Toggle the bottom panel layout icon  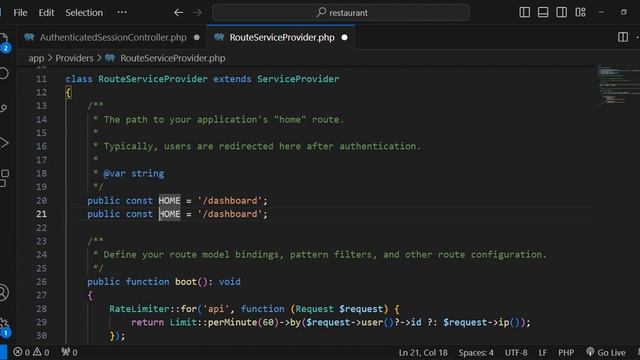click(x=543, y=12)
